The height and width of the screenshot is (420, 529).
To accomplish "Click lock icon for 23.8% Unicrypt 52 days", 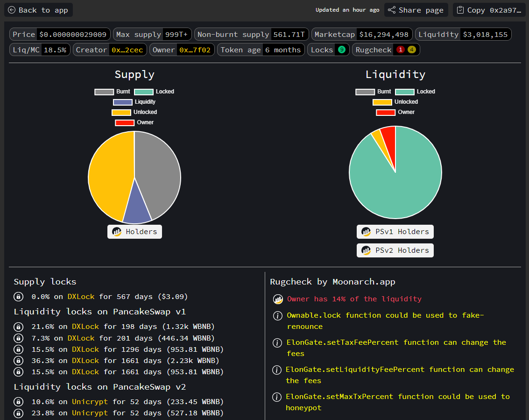I will pos(19,413).
